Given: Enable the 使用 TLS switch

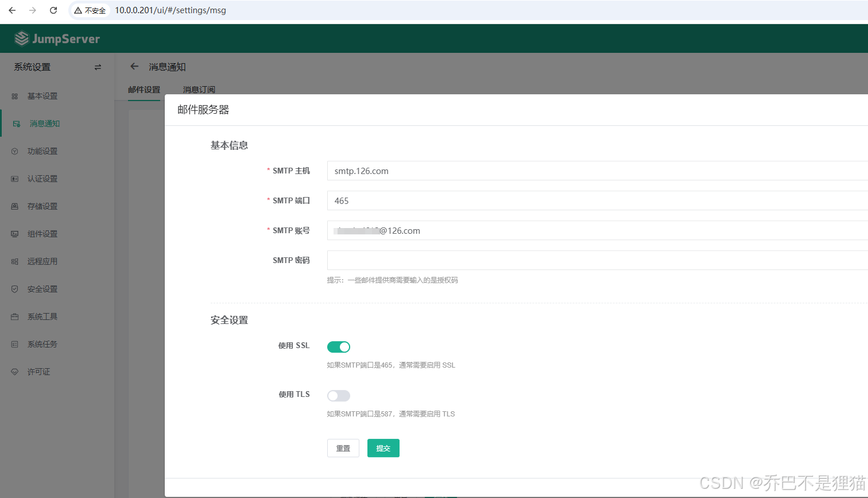Looking at the screenshot, I should pos(339,396).
